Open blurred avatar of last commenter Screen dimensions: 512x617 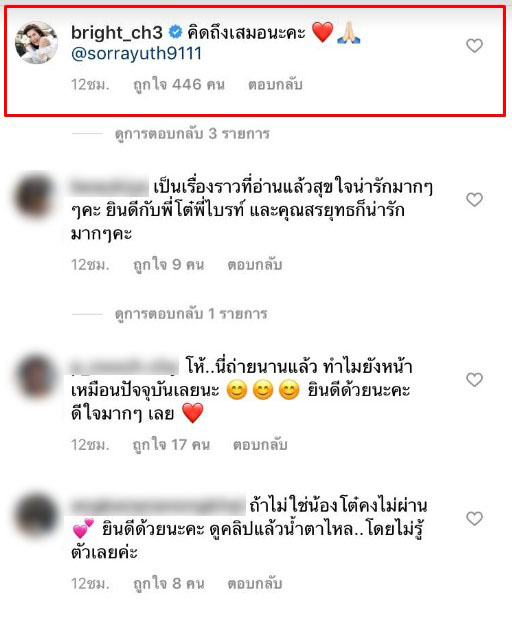[x=35, y=516]
